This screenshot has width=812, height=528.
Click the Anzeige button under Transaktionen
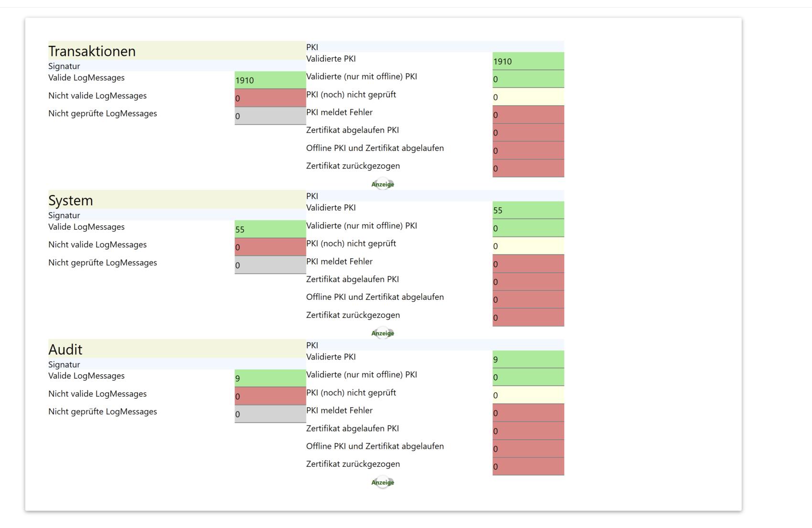pyautogui.click(x=383, y=184)
